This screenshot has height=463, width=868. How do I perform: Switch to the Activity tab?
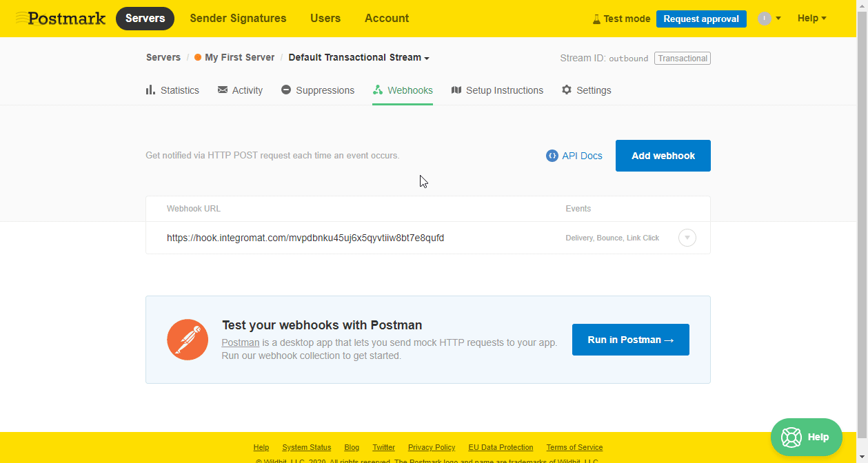coord(240,90)
